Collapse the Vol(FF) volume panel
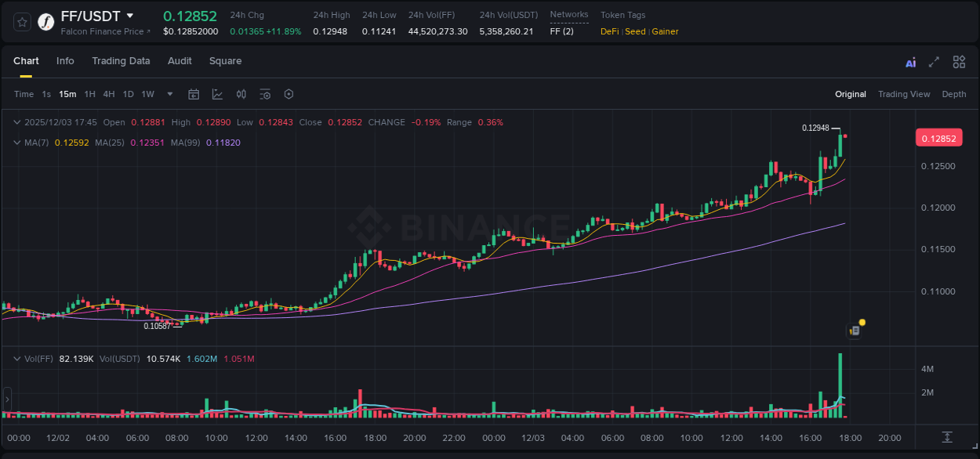980x459 pixels. click(x=16, y=359)
